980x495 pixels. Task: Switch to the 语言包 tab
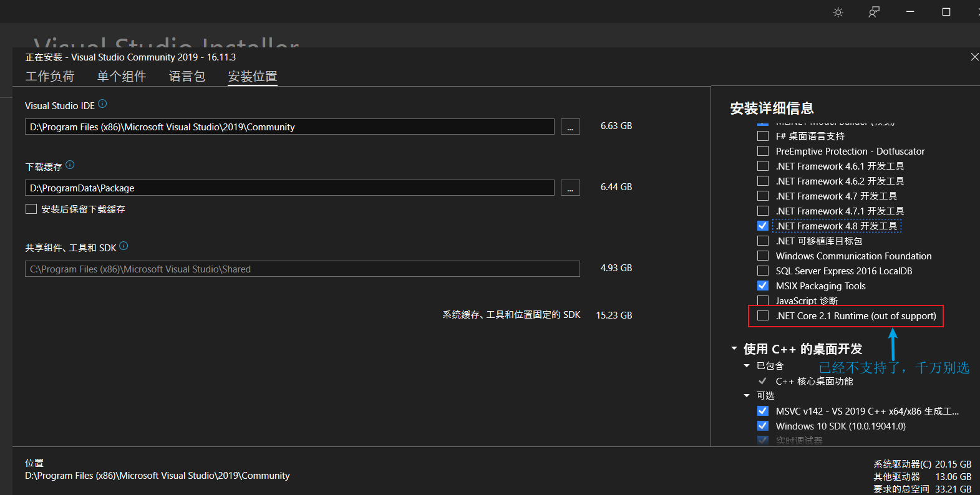(187, 76)
